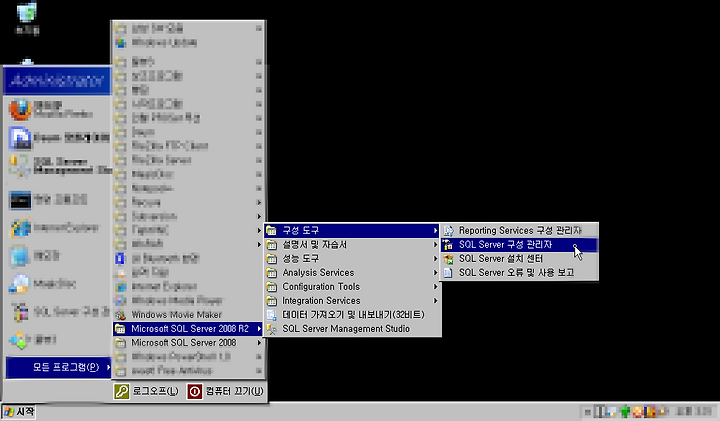Open Internet Explorer in All Programs list
This screenshot has width=720, height=421.
tap(188, 287)
